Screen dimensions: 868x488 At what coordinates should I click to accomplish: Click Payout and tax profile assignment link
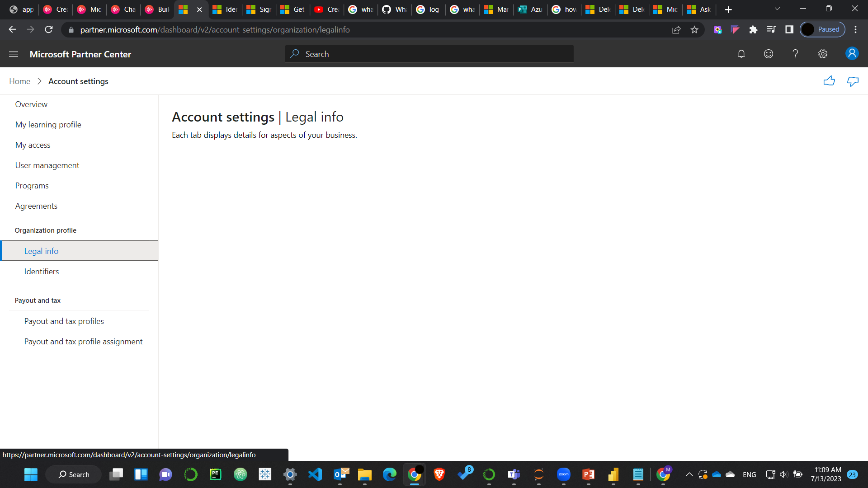[84, 341]
